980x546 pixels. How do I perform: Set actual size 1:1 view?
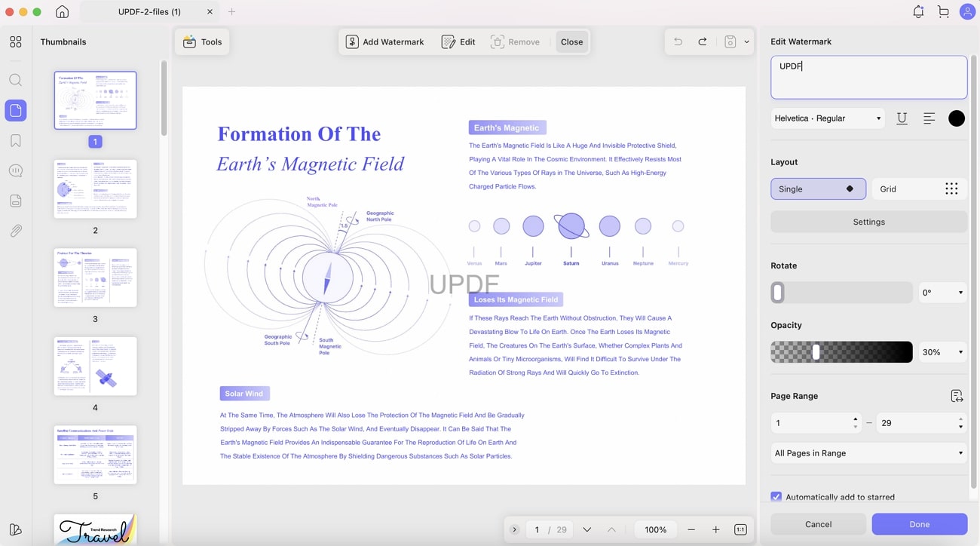click(740, 529)
